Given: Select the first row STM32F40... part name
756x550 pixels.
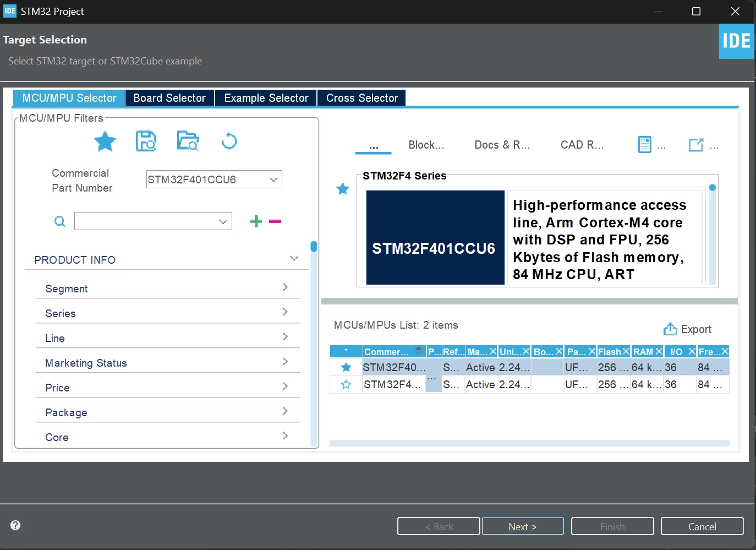Looking at the screenshot, I should [395, 367].
